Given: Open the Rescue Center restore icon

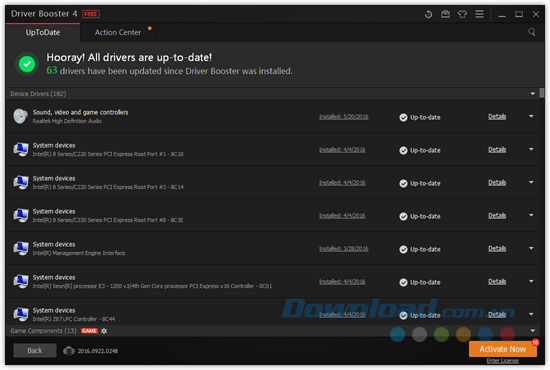Looking at the screenshot, I should click(428, 14).
